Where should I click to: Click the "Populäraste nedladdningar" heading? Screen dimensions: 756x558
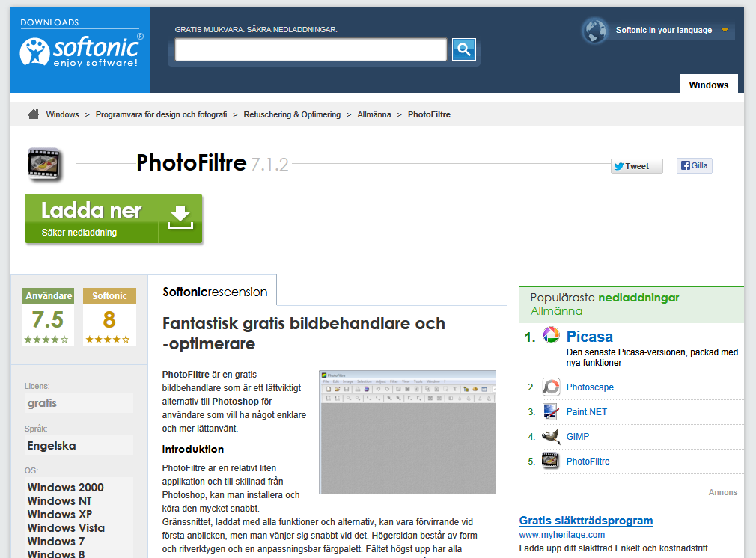605,298
